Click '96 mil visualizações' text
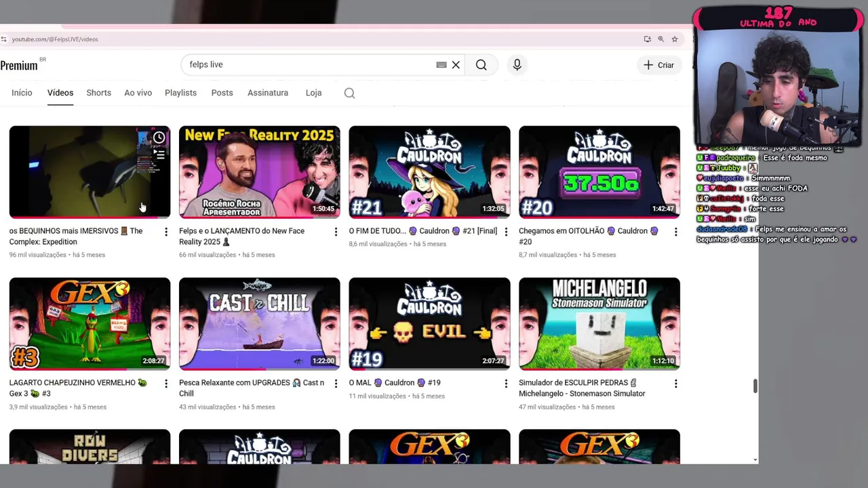This screenshot has height=488, width=868. point(38,255)
